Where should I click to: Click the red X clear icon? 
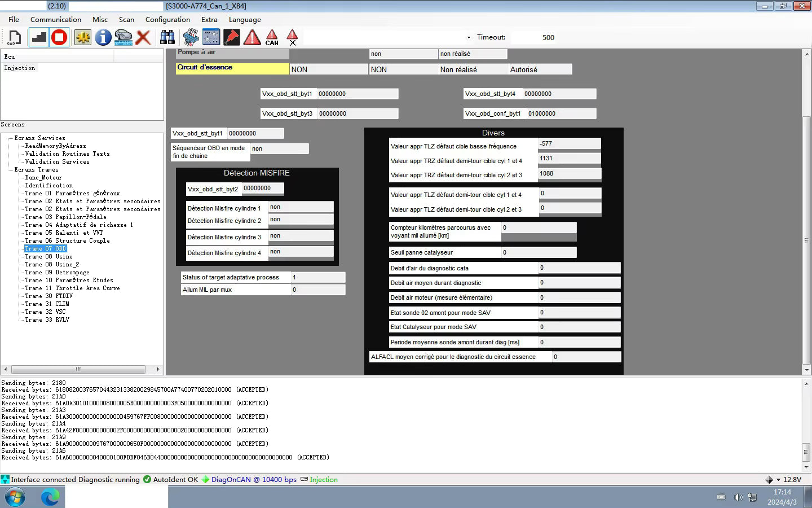(143, 38)
